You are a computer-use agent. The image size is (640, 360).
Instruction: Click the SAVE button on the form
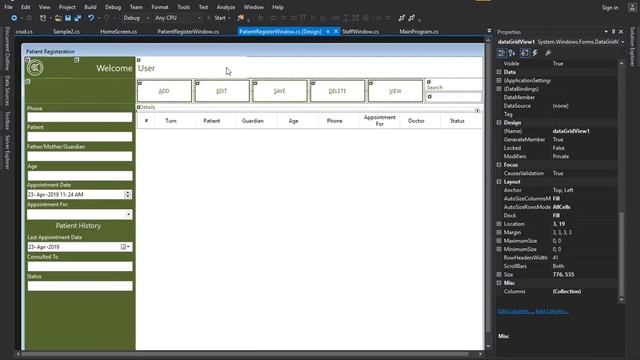[280, 91]
